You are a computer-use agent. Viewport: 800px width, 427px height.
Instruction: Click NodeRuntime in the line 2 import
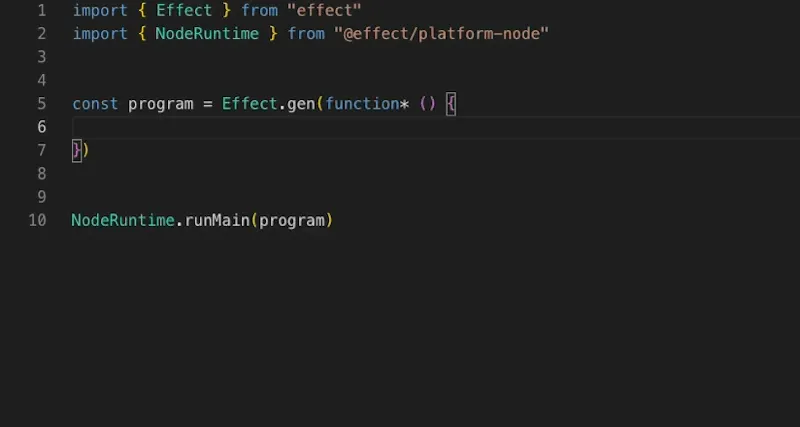point(206,34)
